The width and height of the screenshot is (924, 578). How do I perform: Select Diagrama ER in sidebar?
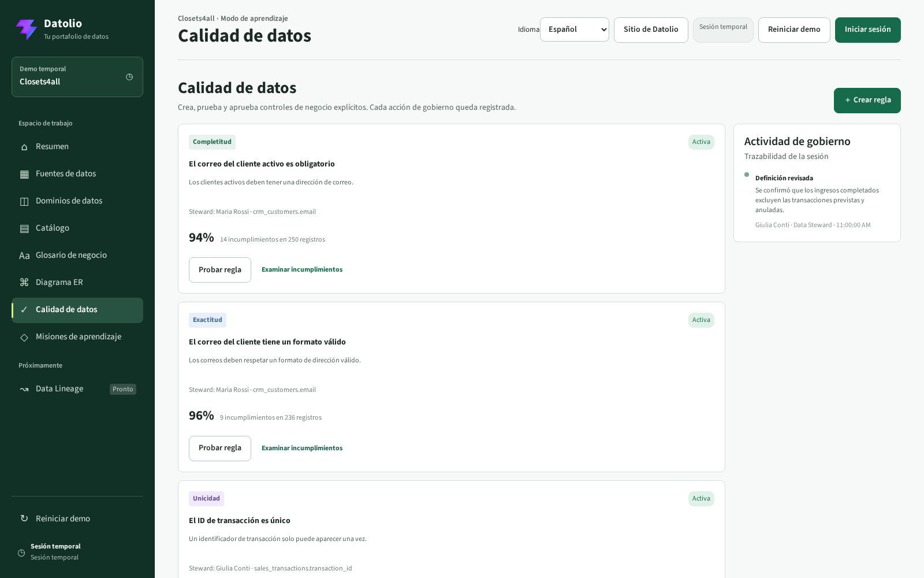pyautogui.click(x=77, y=283)
